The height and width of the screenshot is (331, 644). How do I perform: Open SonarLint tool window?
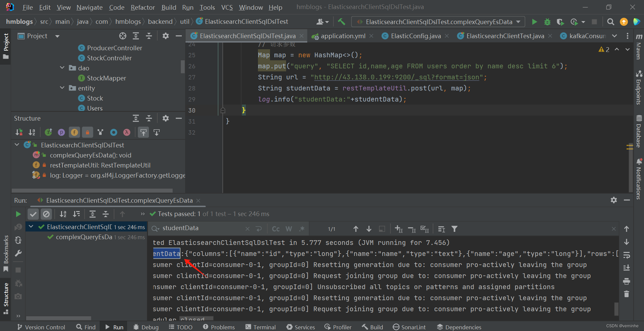tap(409, 327)
